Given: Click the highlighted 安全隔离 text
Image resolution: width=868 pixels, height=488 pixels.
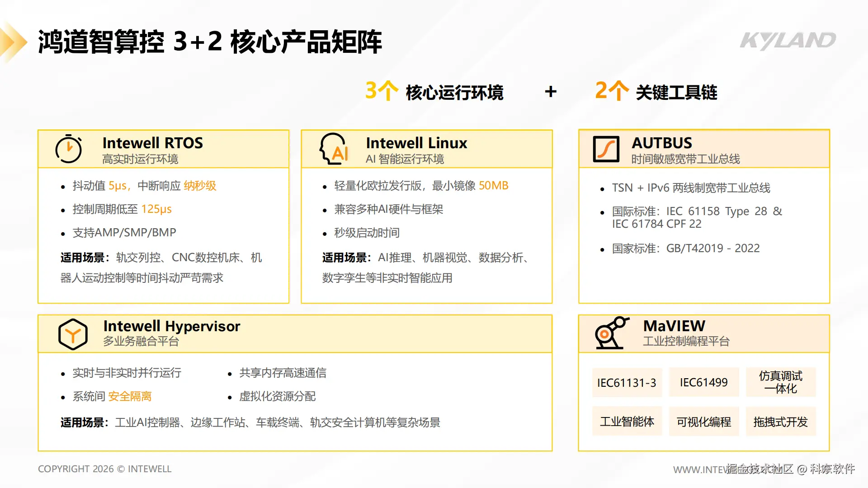Looking at the screenshot, I should tap(130, 396).
